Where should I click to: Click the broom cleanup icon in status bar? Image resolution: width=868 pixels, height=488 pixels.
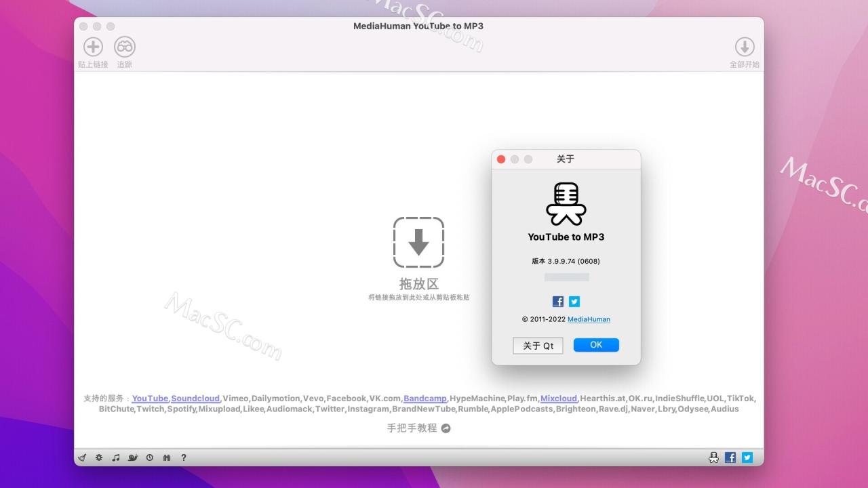[x=82, y=457]
